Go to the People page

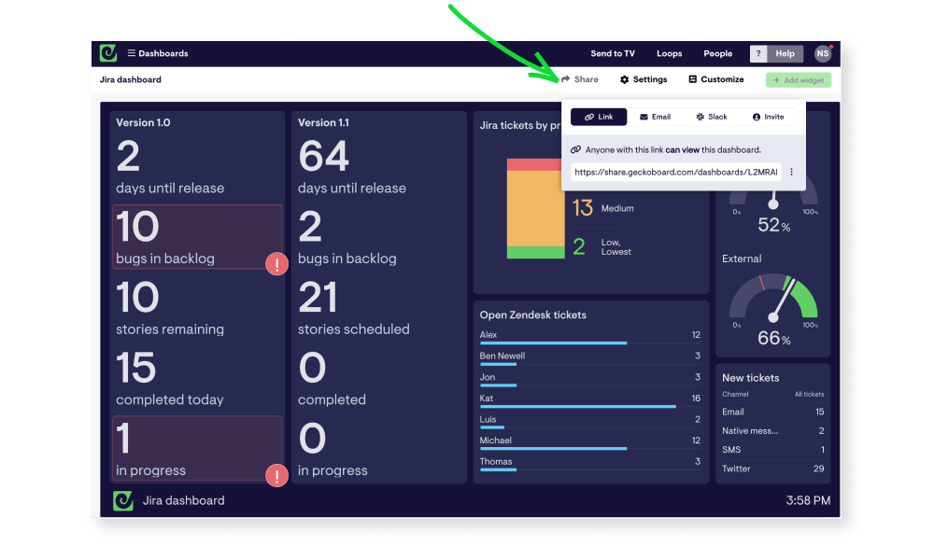717,53
